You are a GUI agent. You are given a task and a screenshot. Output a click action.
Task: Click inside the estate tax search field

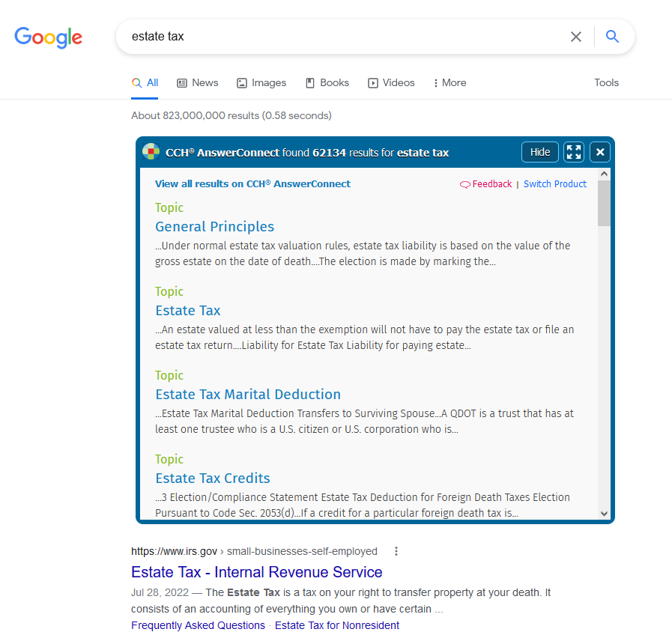(337, 37)
